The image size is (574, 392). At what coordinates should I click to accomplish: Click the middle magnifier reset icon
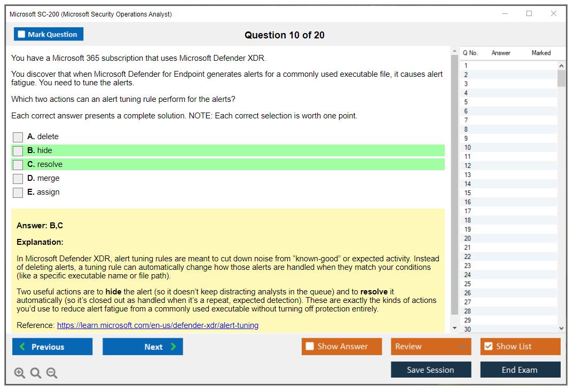coord(35,373)
